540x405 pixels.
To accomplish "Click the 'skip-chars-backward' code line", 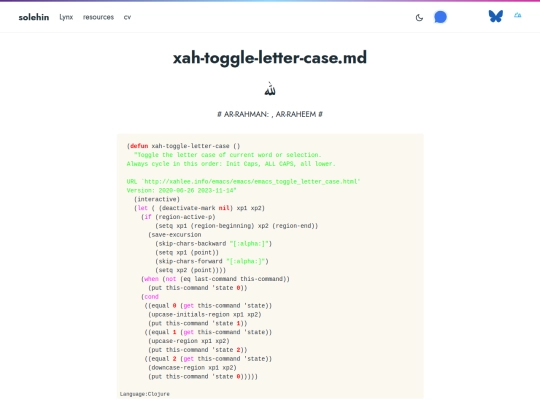I will tap(214, 243).
